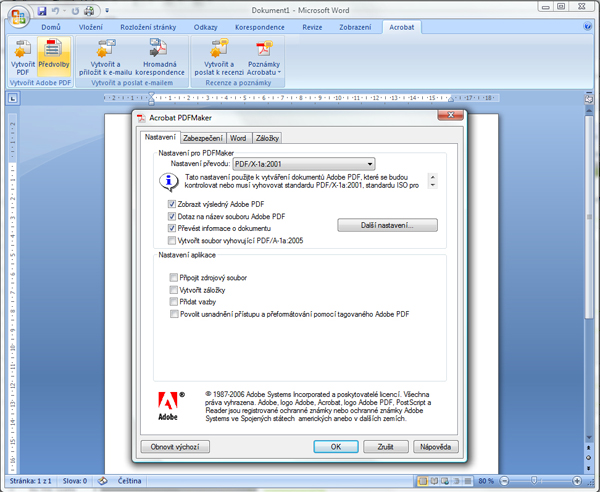Switch to Full Screen Reading view
600x492 pixels.
click(x=434, y=481)
